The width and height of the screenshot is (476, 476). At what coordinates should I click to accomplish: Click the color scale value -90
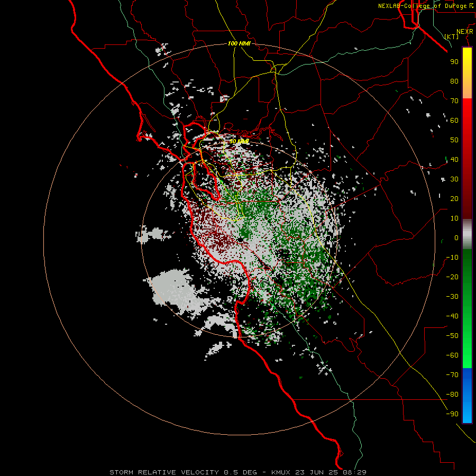tap(452, 414)
